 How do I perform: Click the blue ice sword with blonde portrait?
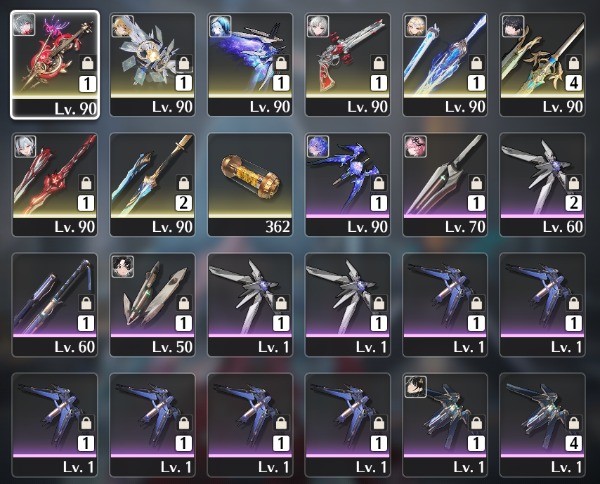445,65
